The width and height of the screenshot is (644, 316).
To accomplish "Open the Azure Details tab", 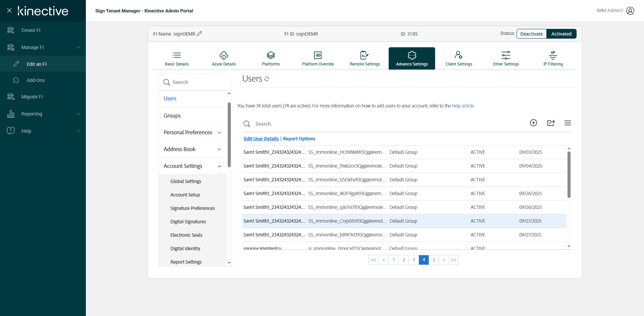I will coord(224,58).
